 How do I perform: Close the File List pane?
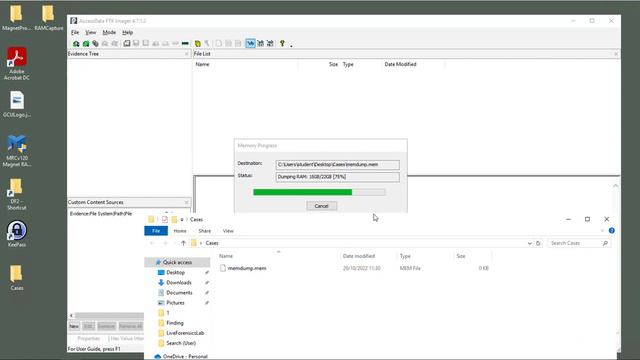[x=616, y=54]
